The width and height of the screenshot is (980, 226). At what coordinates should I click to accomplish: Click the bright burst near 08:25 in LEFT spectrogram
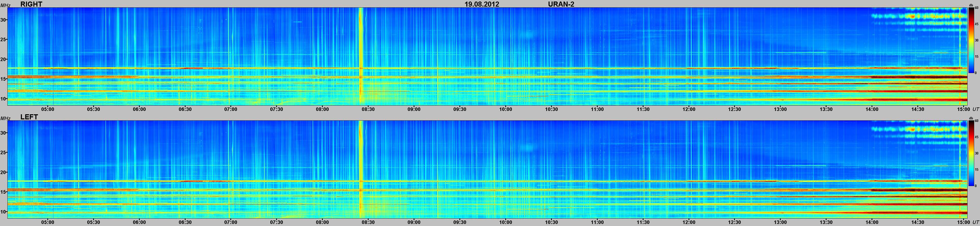tap(361, 169)
